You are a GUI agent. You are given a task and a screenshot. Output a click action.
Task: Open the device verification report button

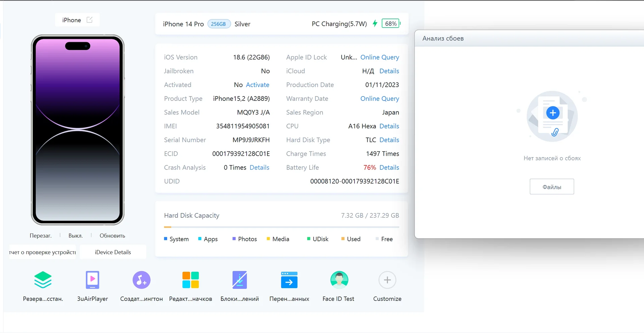(43, 252)
